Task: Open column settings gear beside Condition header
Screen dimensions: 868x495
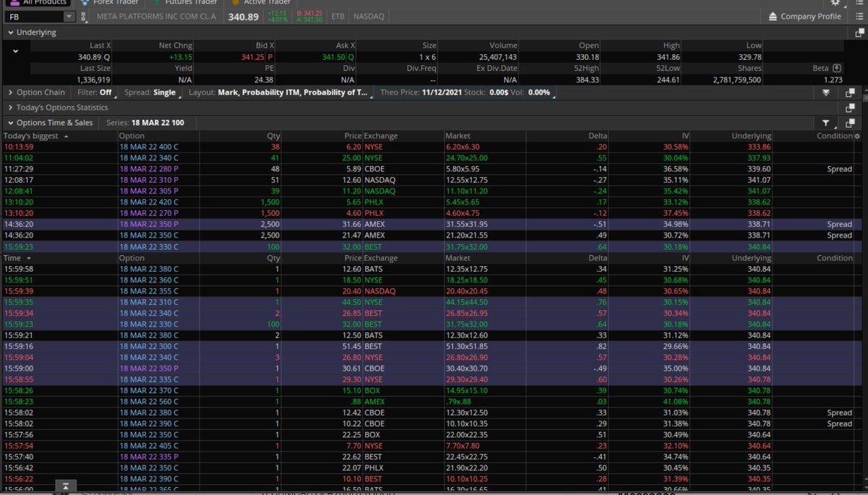Action: tap(857, 136)
